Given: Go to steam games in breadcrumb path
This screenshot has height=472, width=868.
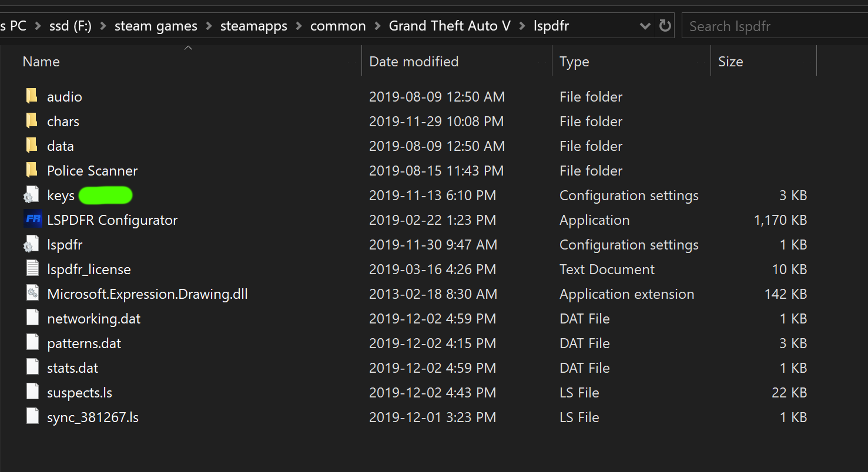Looking at the screenshot, I should (156, 26).
